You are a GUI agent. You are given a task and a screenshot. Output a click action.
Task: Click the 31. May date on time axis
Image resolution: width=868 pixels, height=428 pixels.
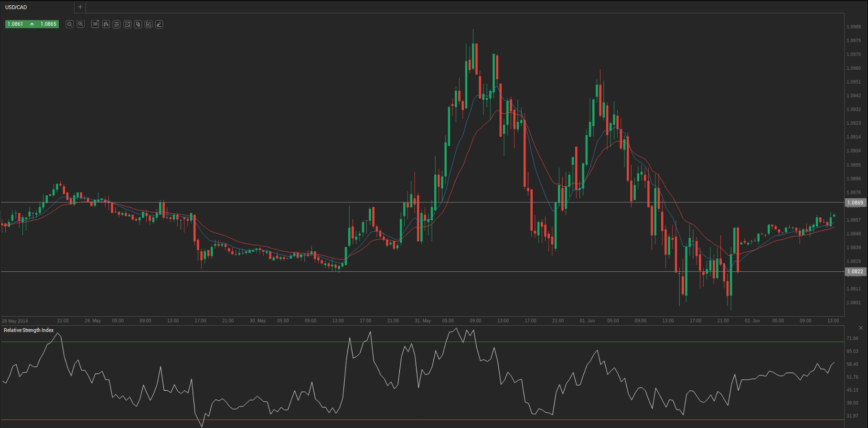423,321
